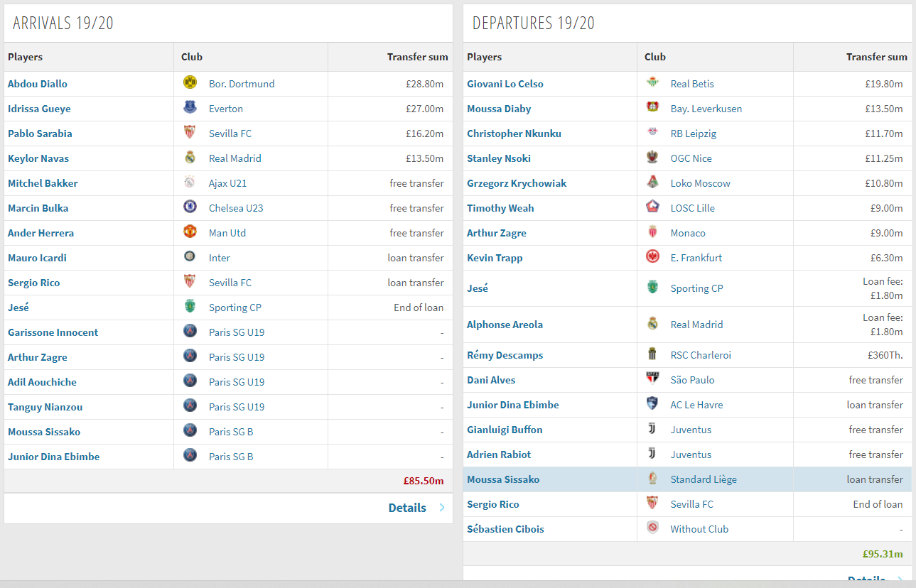Click the Man Utd crest icon
The width and height of the screenshot is (916, 588).
tap(190, 232)
